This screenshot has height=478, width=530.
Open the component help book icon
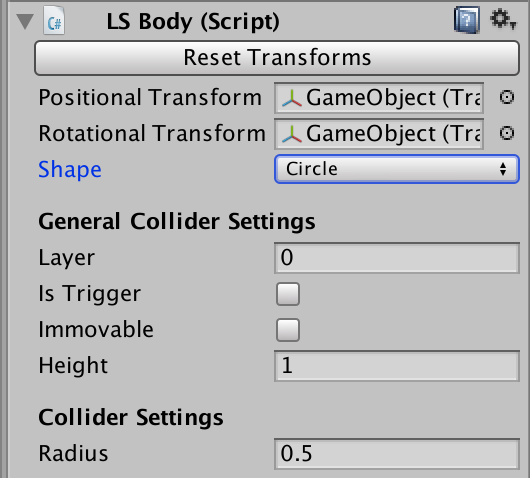[x=467, y=20]
